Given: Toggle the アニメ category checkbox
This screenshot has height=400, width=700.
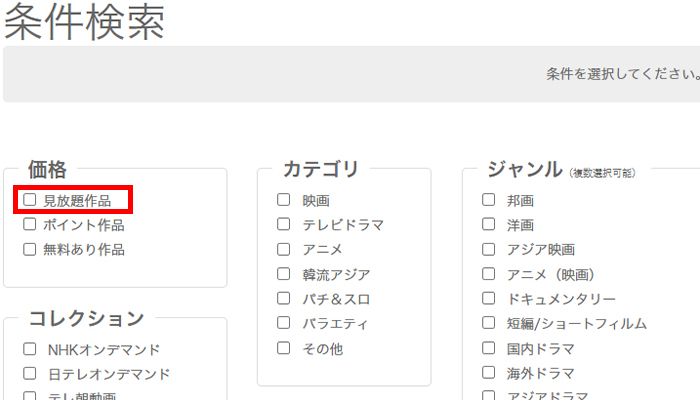Looking at the screenshot, I should pos(284,249).
